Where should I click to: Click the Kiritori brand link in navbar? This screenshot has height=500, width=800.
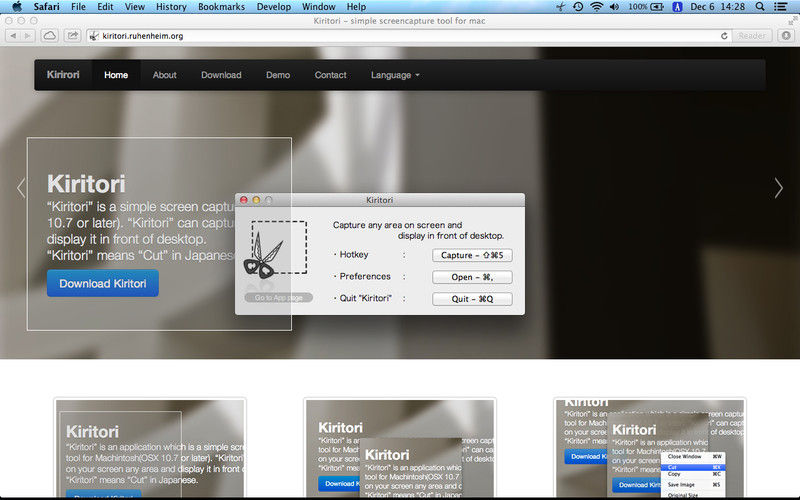(x=63, y=74)
